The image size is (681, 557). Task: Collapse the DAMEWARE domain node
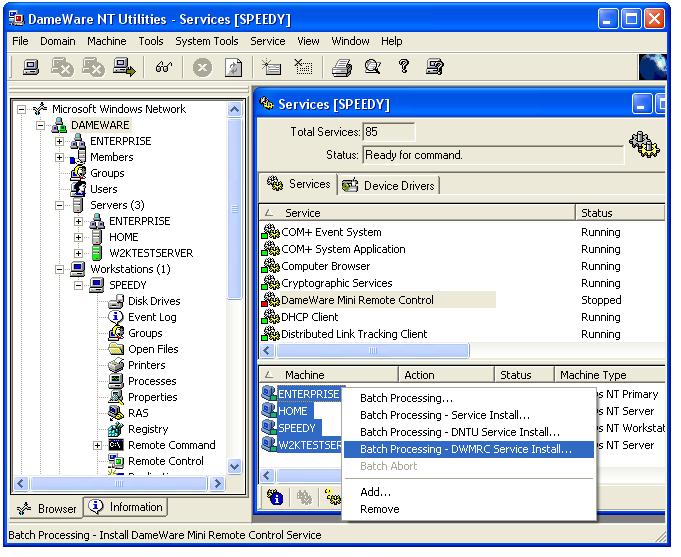[40, 125]
